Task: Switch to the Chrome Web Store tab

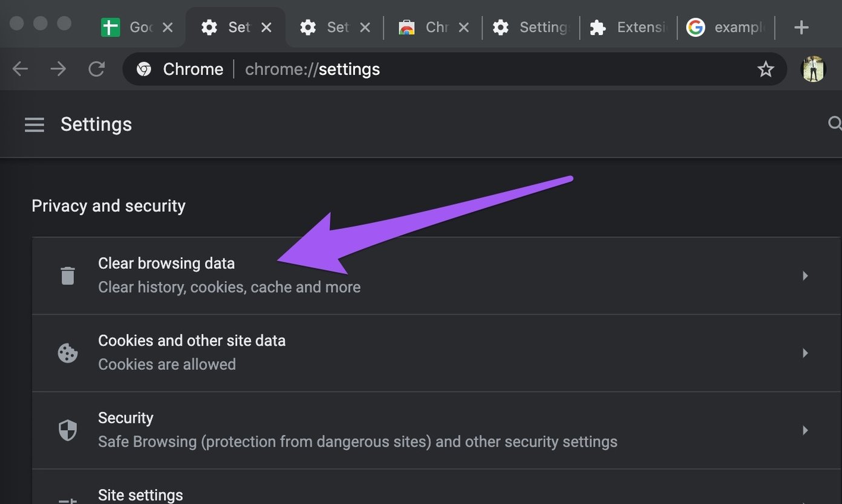Action: (423, 27)
